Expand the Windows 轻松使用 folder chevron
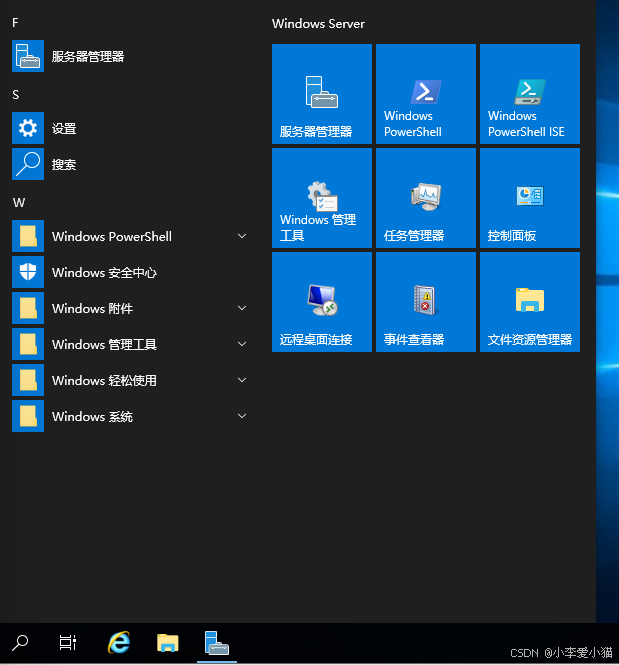 [242, 380]
